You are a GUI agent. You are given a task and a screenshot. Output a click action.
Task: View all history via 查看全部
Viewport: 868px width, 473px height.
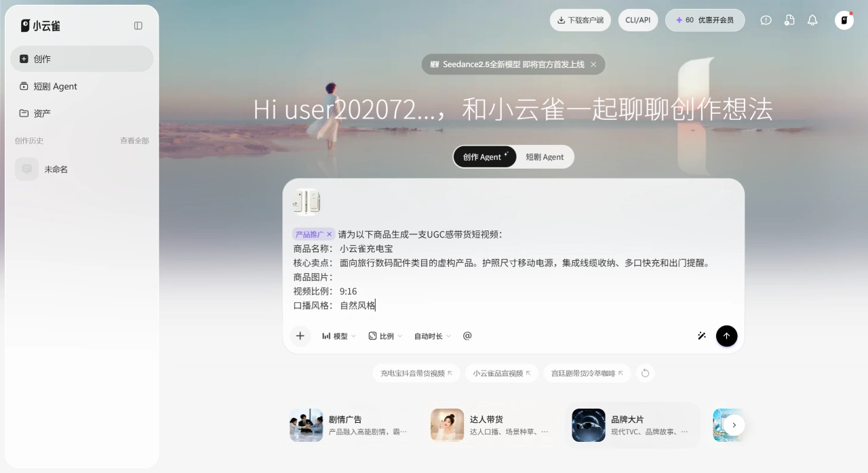(x=134, y=140)
